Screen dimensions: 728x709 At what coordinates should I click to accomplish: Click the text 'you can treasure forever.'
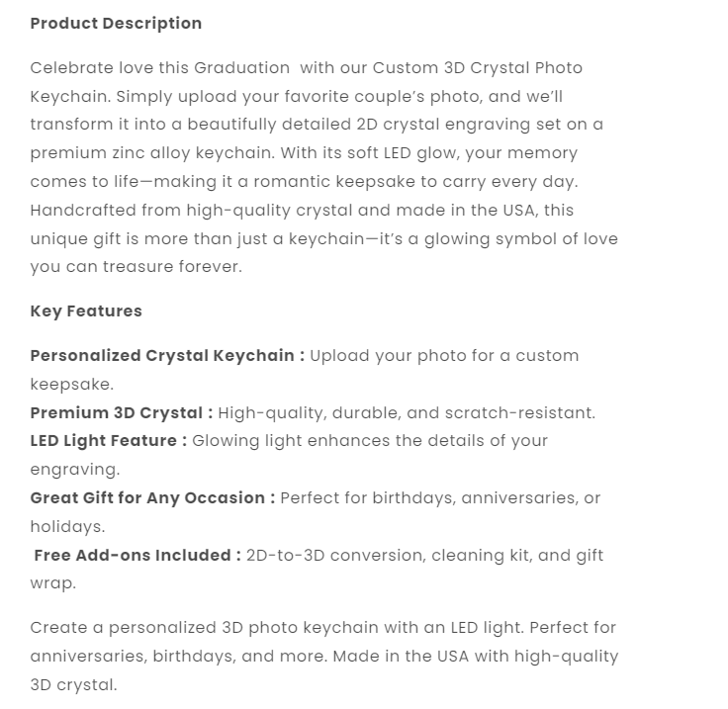[x=136, y=267]
